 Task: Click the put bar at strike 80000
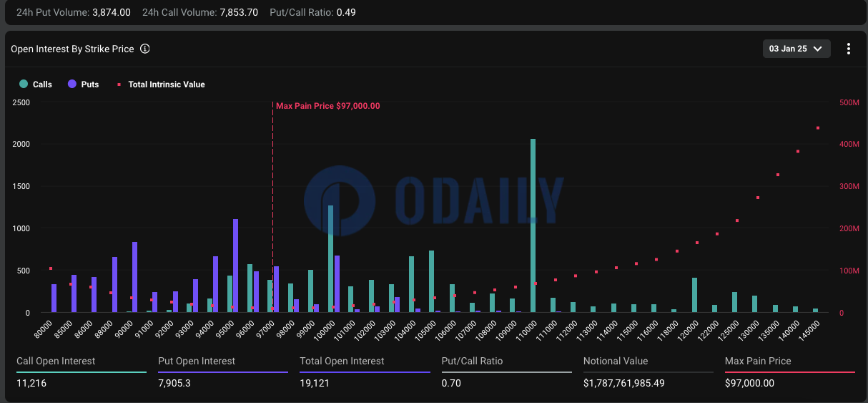[x=54, y=298]
